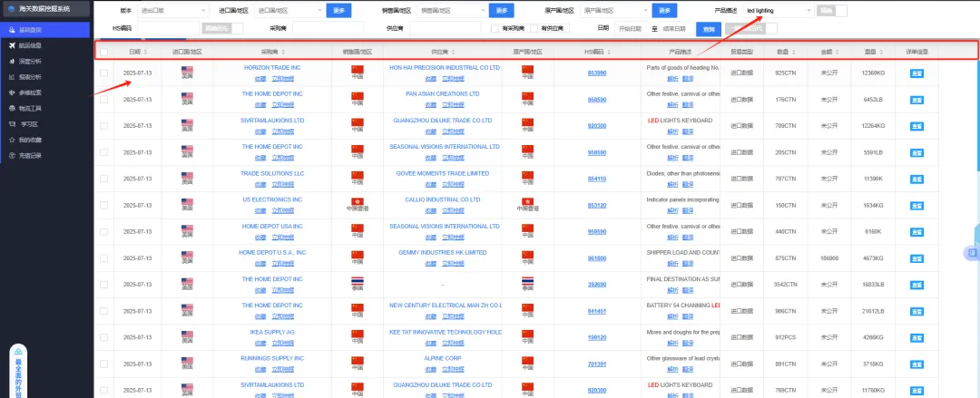Image resolution: width=980 pixels, height=398 pixels.
Task: Check the HORIZON TRADE INC row checkbox
Action: click(x=103, y=73)
